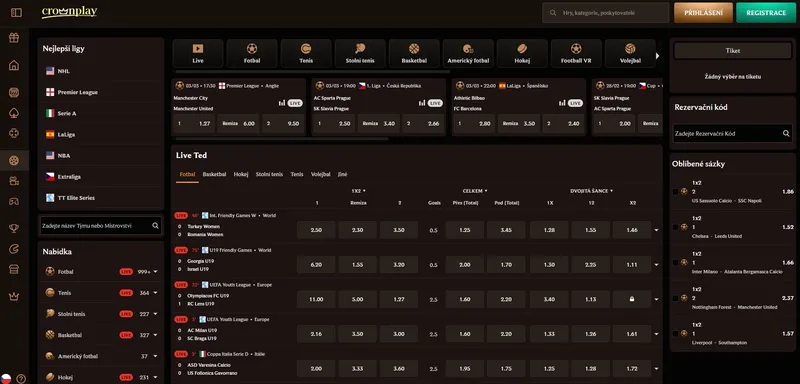The image size is (800, 384).
Task: Switch to the Stolní tenis tab in Live Teď
Action: 269,174
